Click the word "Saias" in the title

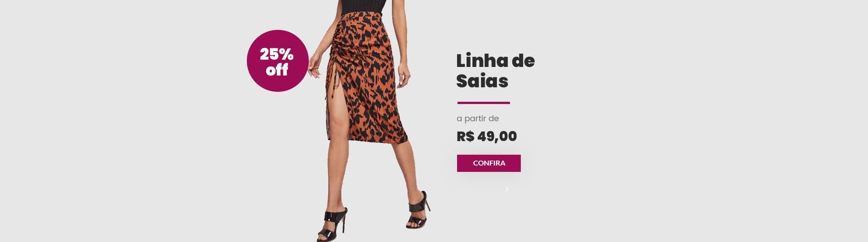point(482,81)
